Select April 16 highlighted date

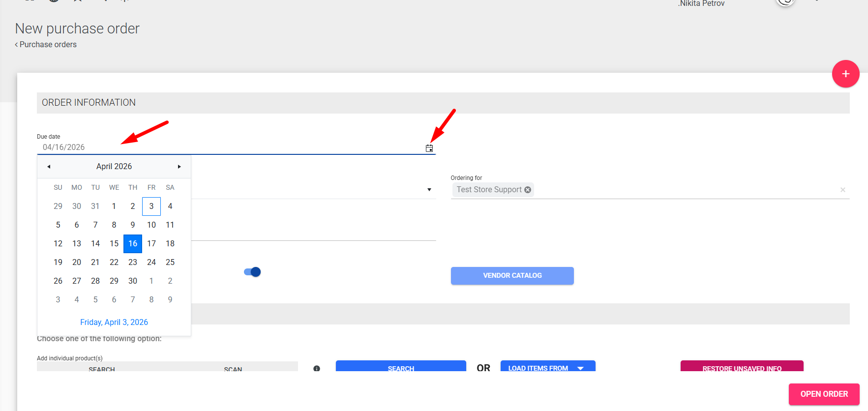click(x=133, y=243)
